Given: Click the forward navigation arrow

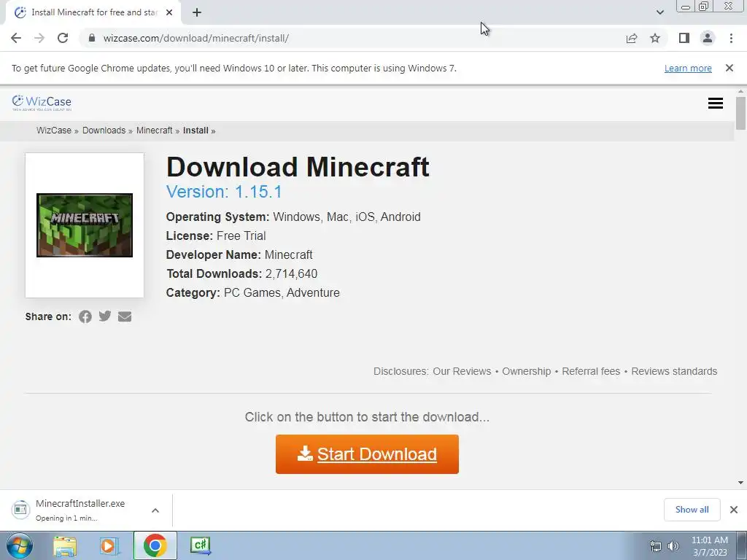Looking at the screenshot, I should [x=39, y=38].
